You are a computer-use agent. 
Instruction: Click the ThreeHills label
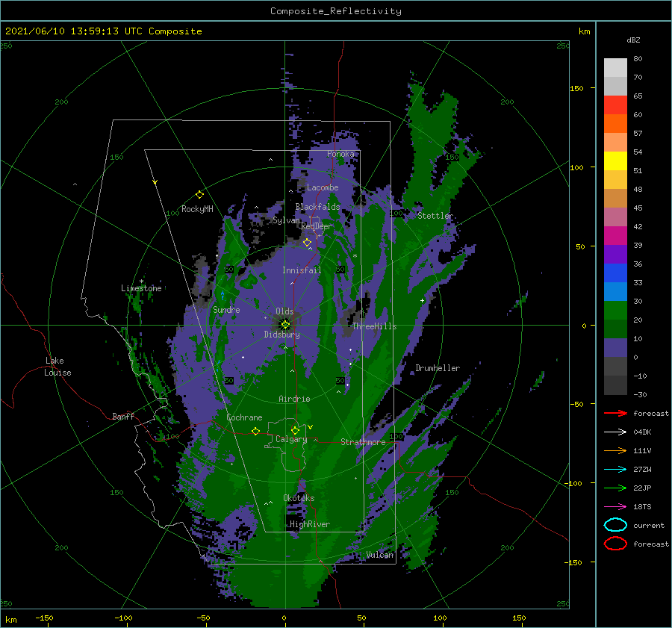(x=374, y=326)
